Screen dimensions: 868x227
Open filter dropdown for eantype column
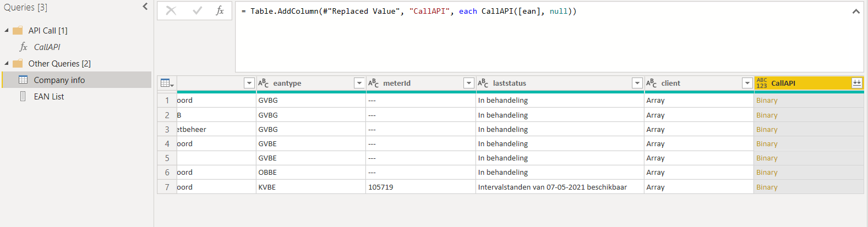pyautogui.click(x=359, y=83)
